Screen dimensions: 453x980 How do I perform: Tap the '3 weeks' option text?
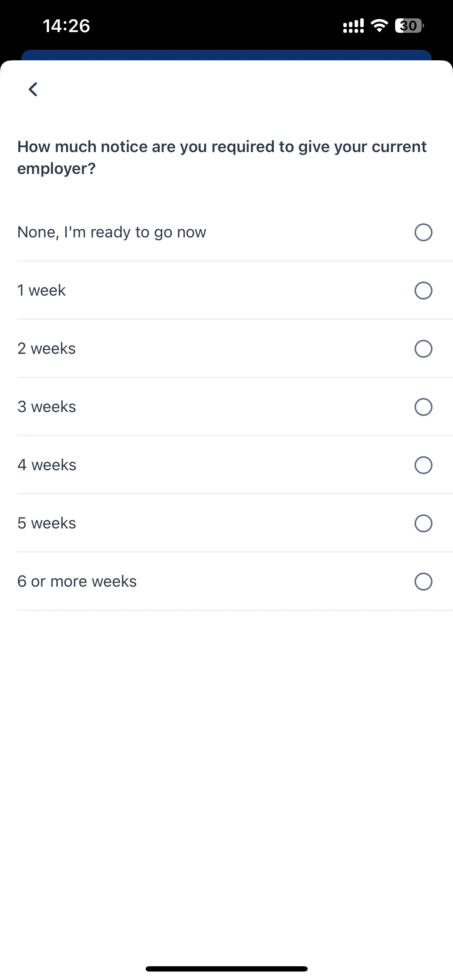47,407
